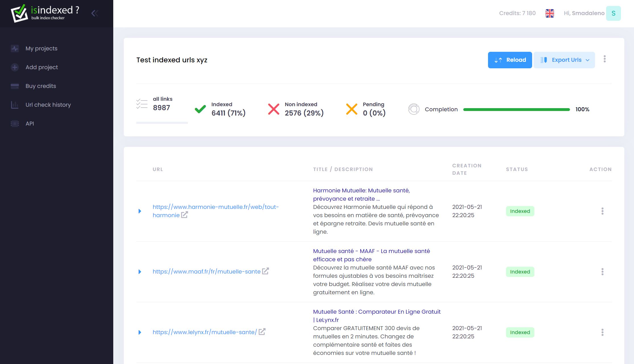Click the Completion circular icon
Screen dimensions: 634x364
point(414,109)
